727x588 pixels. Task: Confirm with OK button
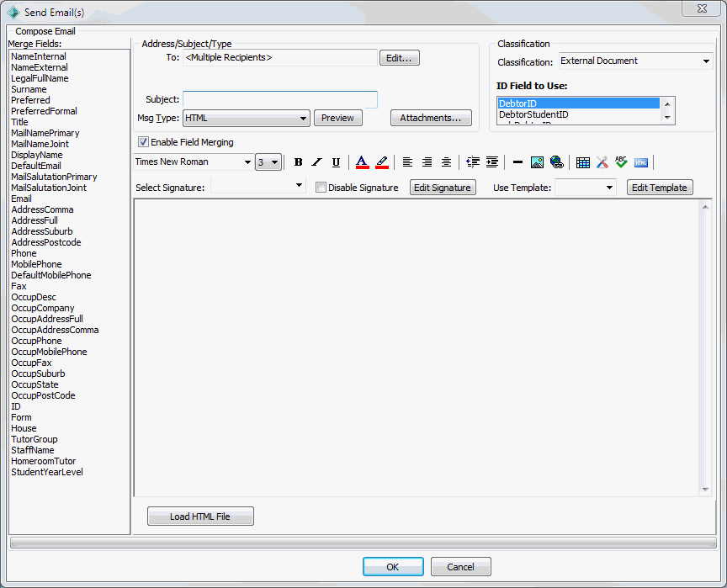(x=393, y=567)
